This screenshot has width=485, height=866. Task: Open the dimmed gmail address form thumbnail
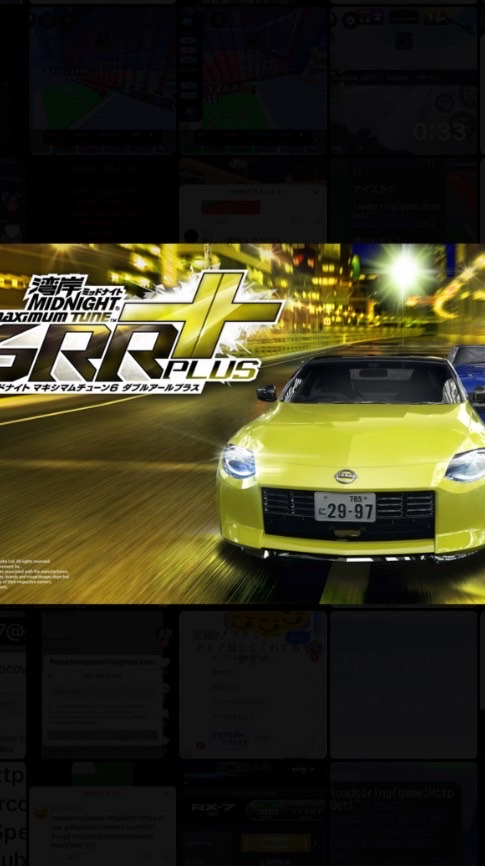102,685
